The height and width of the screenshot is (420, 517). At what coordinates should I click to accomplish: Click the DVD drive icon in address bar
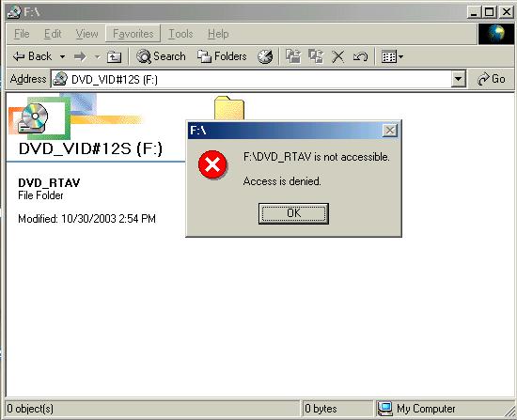pyautogui.click(x=60, y=79)
